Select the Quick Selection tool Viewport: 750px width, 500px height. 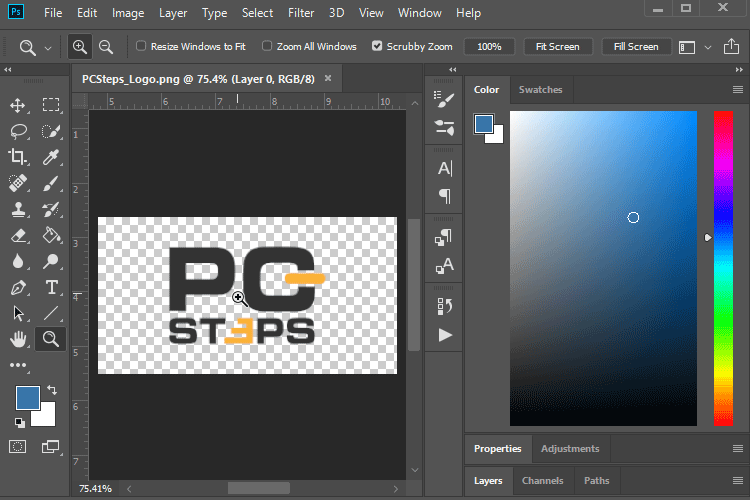51,131
